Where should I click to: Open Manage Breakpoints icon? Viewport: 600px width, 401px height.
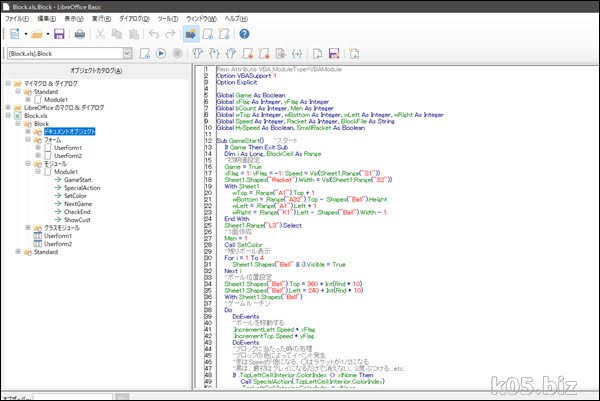[264, 54]
